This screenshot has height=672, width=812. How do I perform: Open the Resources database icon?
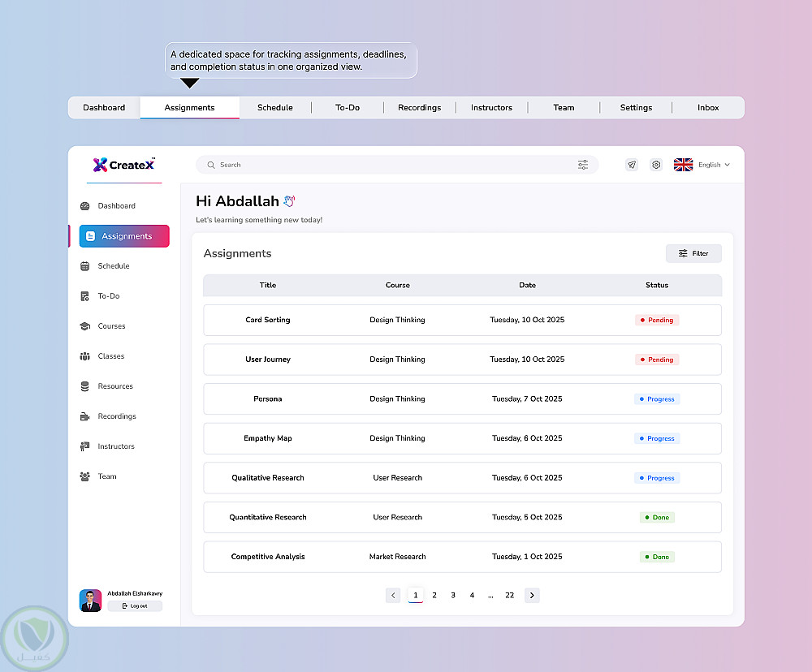(85, 386)
